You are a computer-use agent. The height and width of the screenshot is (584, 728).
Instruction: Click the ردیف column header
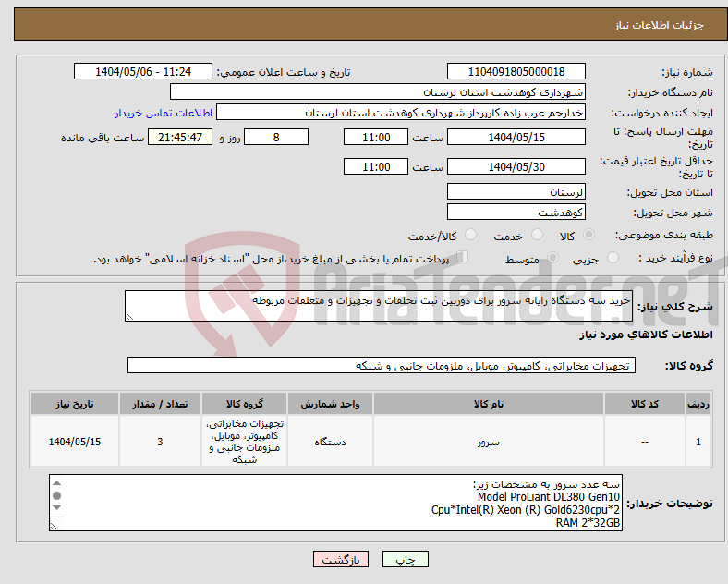698,404
